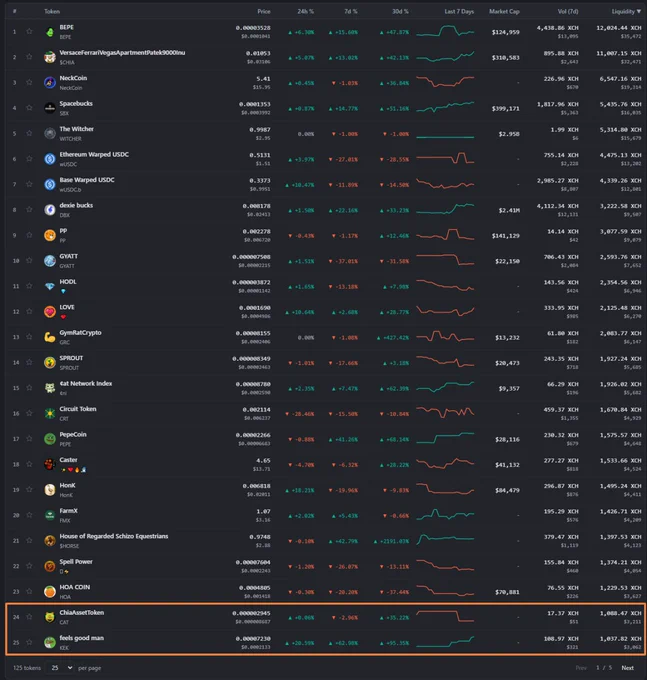Favorite the HonK token row
This screenshot has width=647, height=680.
(x=29, y=489)
